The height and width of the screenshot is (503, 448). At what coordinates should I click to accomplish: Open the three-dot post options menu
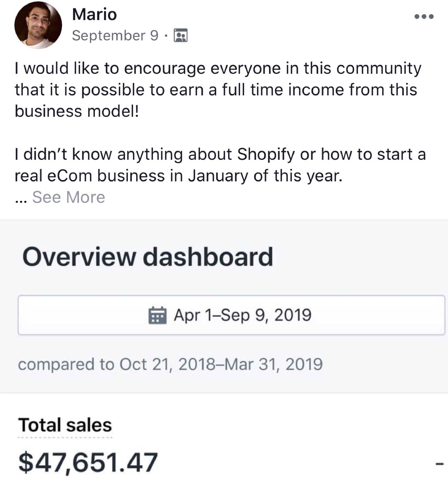(424, 16)
